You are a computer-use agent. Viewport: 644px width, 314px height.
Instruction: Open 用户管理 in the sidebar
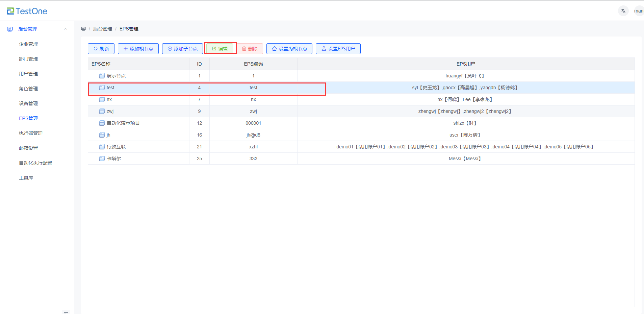(28, 74)
